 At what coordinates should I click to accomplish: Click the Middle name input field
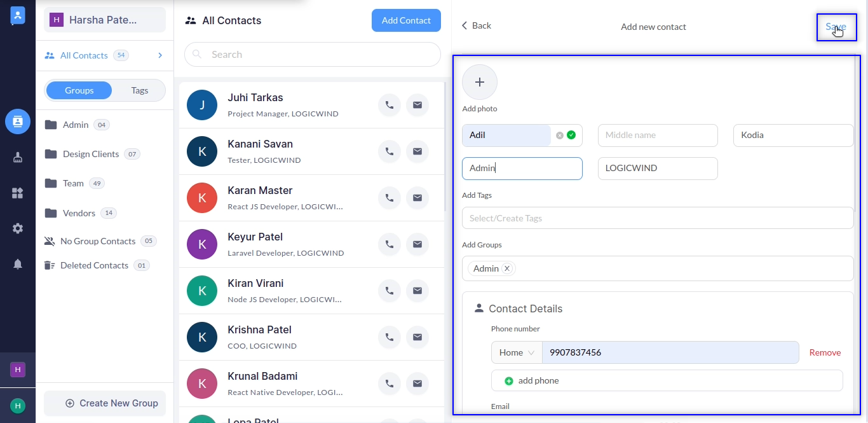tap(658, 135)
